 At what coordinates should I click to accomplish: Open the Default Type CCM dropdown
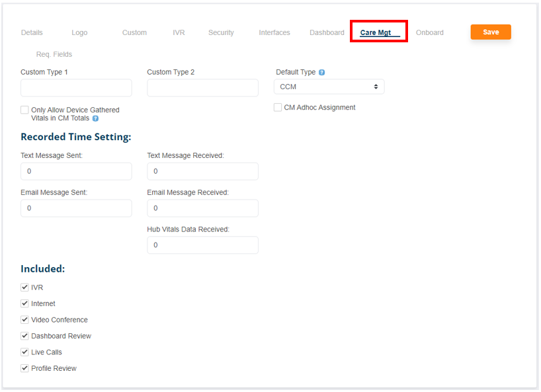tap(329, 87)
